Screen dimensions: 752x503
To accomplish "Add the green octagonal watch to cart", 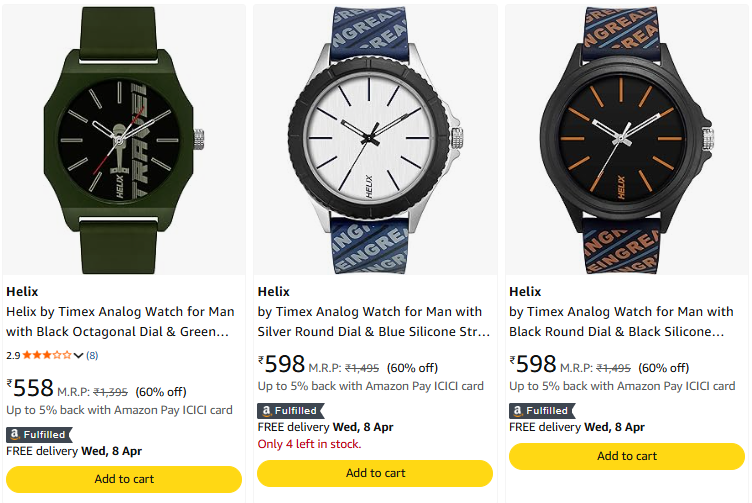I will coord(124,479).
